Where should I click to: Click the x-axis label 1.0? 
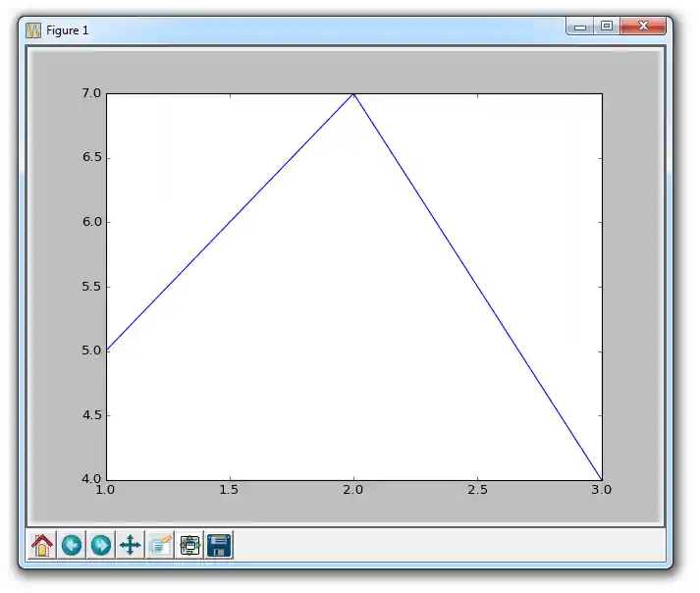(x=105, y=490)
